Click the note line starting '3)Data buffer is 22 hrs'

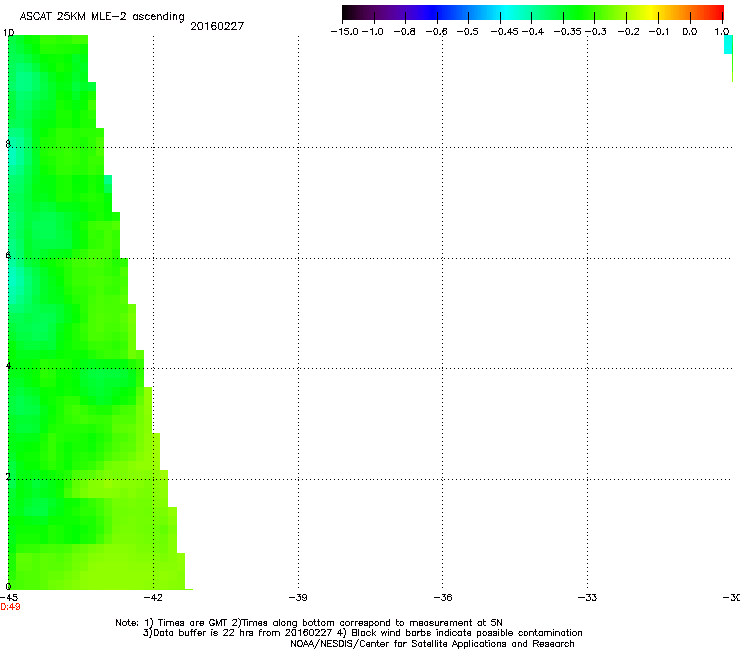pos(362,633)
